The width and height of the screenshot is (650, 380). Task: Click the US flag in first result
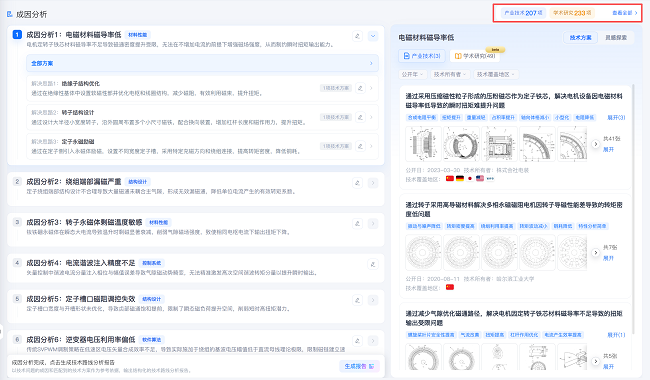pos(480,179)
